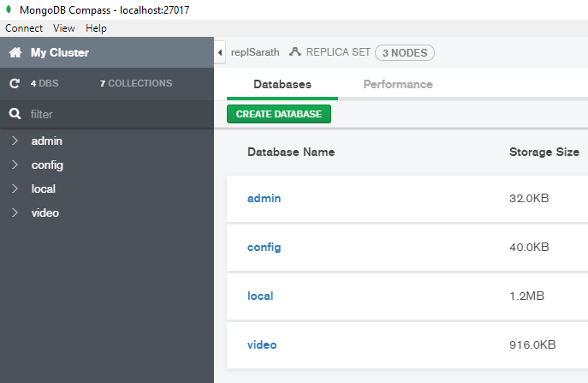Open the local database link in list
588x383 pixels.
click(260, 296)
